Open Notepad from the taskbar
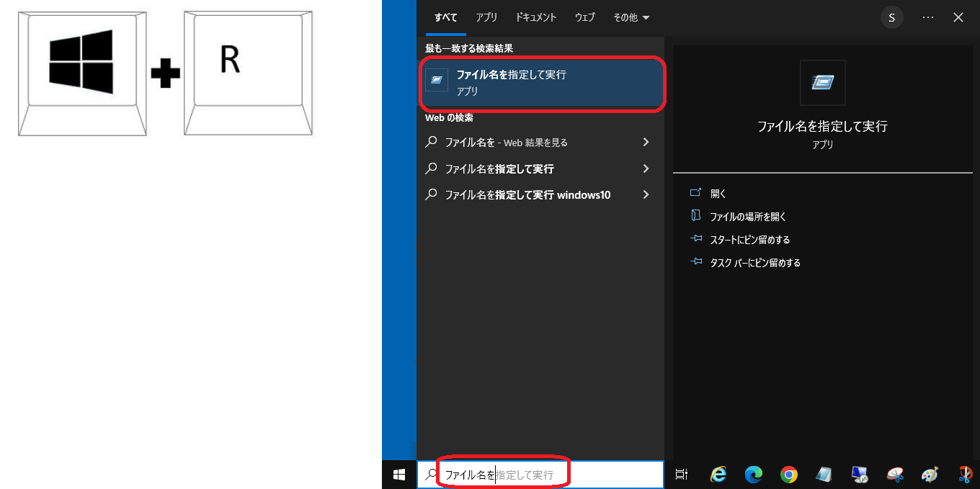 (x=824, y=475)
